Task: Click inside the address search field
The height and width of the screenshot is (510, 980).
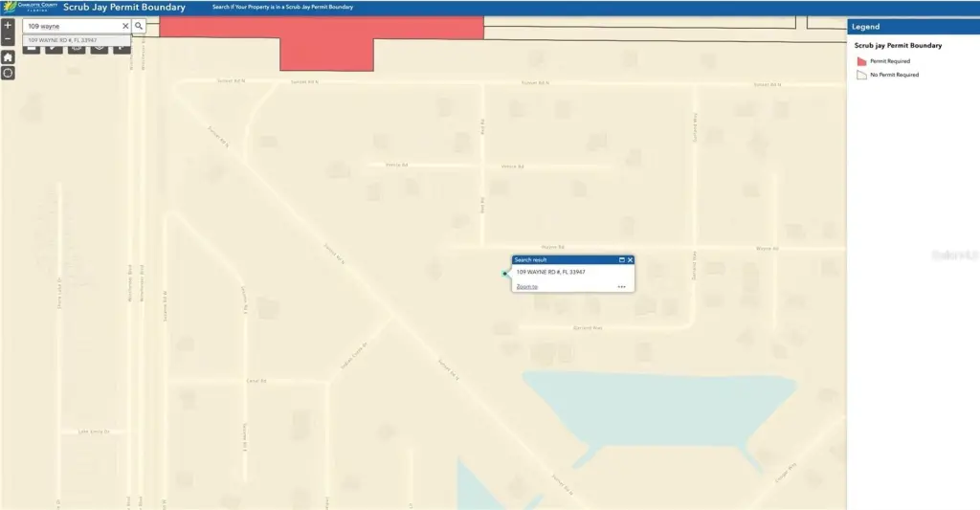Action: (72, 26)
